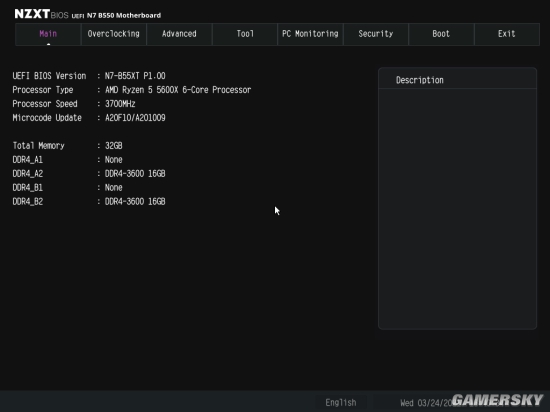
Task: Click the date display in status bar
Action: (426, 403)
